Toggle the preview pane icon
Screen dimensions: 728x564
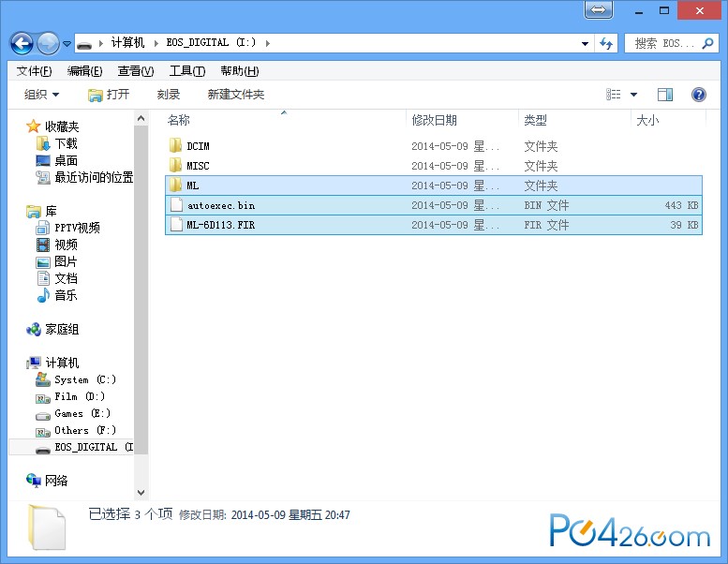pos(665,95)
